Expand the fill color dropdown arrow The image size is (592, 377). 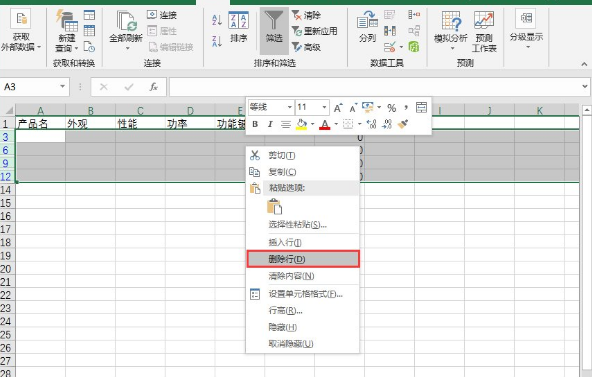click(313, 124)
